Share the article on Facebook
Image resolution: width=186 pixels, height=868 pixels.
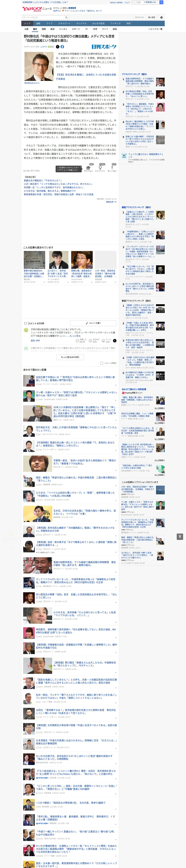pyautogui.click(x=62, y=47)
